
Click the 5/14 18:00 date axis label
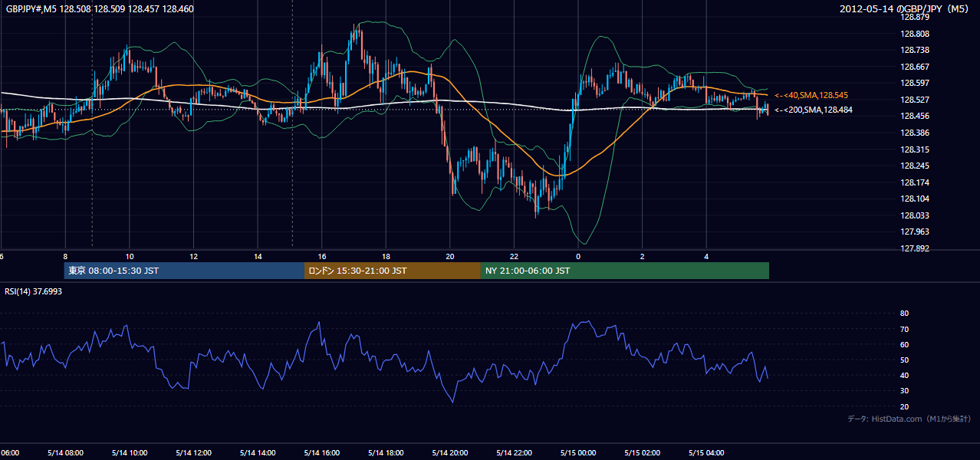tap(386, 452)
